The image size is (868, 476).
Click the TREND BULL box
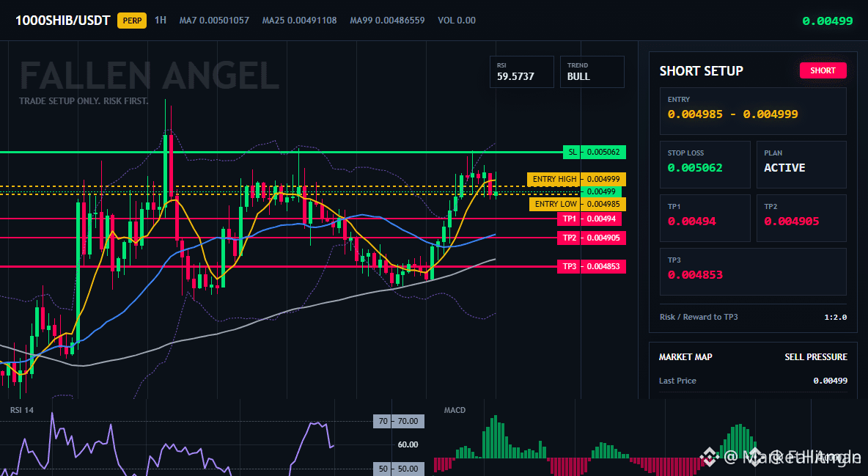[x=592, y=72]
